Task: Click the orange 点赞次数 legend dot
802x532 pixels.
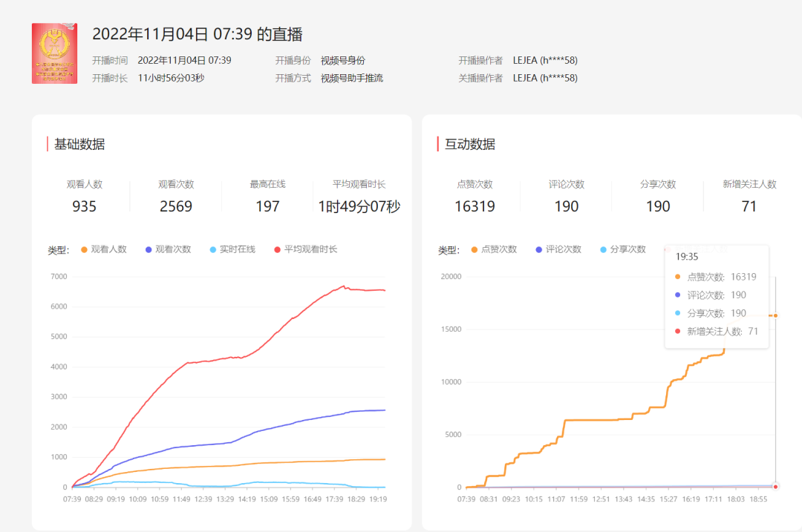Action: pyautogui.click(x=474, y=249)
